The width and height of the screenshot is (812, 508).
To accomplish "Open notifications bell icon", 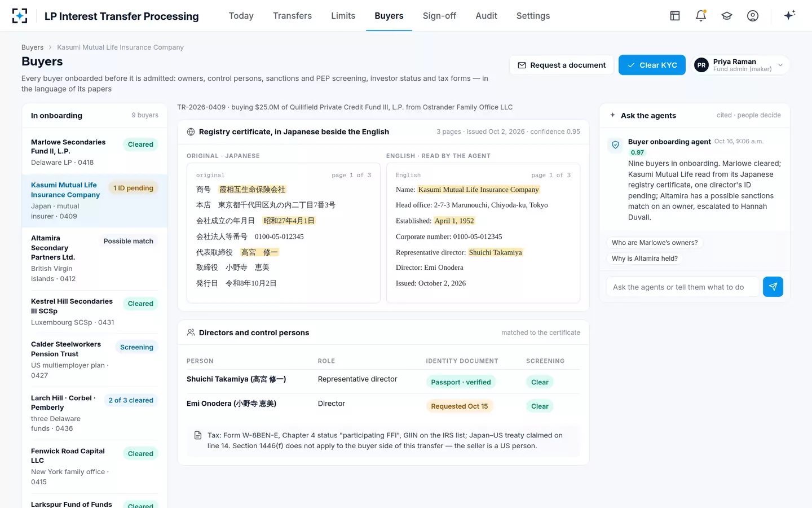I will point(701,16).
